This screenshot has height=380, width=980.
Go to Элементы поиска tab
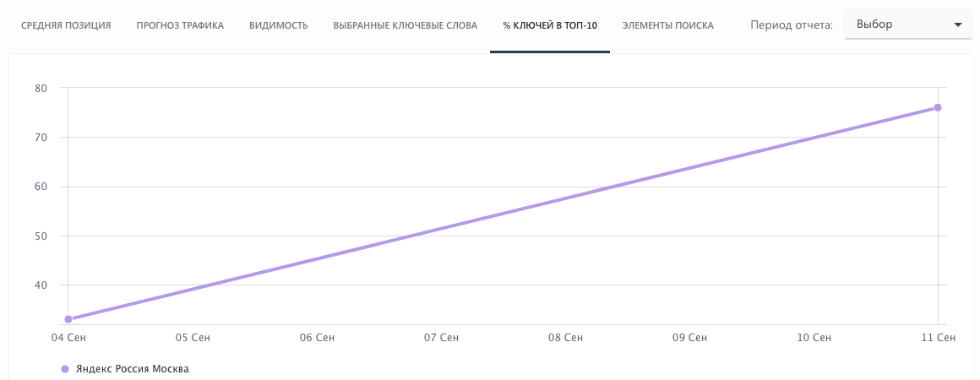pos(667,25)
